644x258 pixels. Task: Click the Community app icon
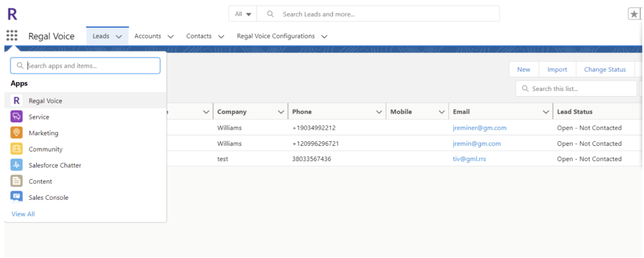tap(17, 149)
